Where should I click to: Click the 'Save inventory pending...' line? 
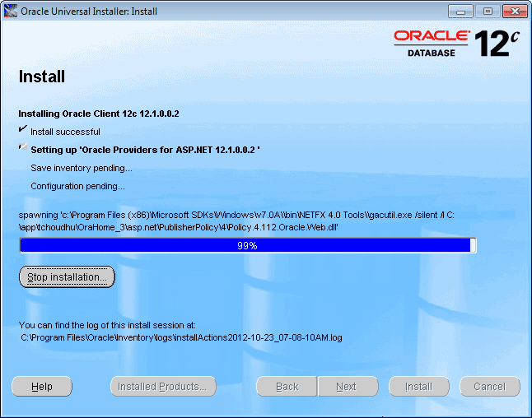click(82, 168)
